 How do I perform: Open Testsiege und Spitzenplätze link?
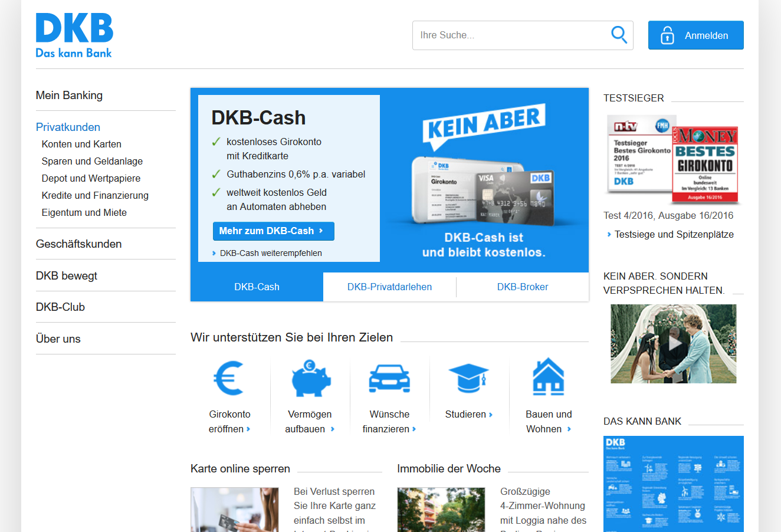click(670, 234)
